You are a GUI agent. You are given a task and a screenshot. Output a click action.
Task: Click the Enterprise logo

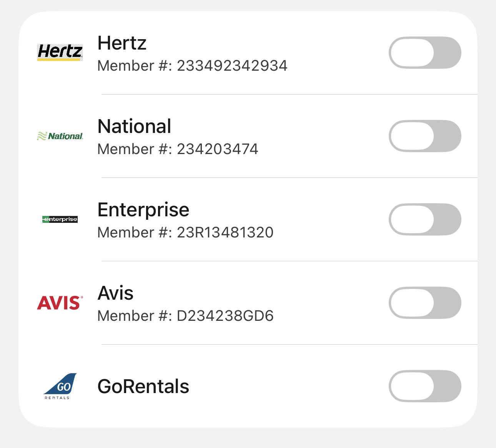click(60, 219)
